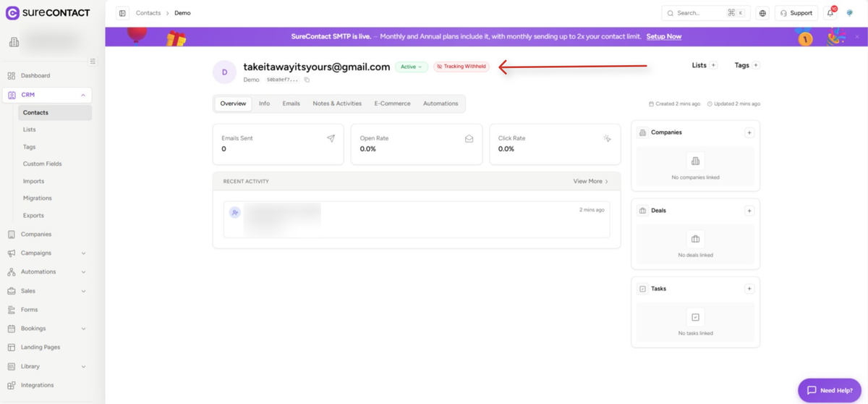Open Contacts in sidebar

pos(55,113)
